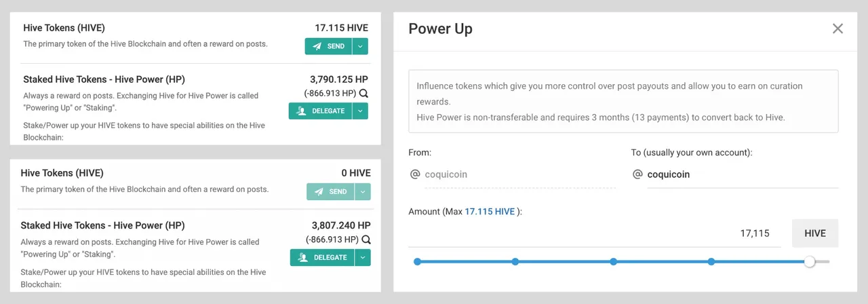Click max amount link 17.115 HIVE
868x304 pixels.
click(x=490, y=212)
